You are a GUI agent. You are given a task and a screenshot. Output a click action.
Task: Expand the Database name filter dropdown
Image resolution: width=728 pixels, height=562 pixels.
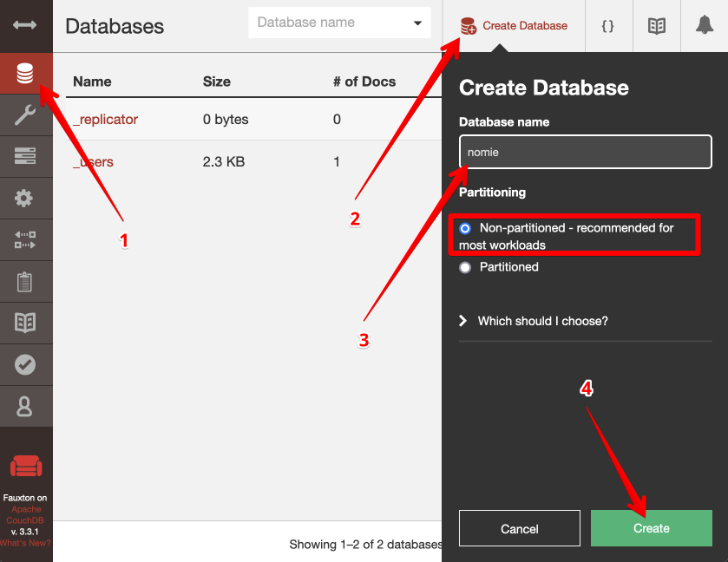click(x=416, y=23)
